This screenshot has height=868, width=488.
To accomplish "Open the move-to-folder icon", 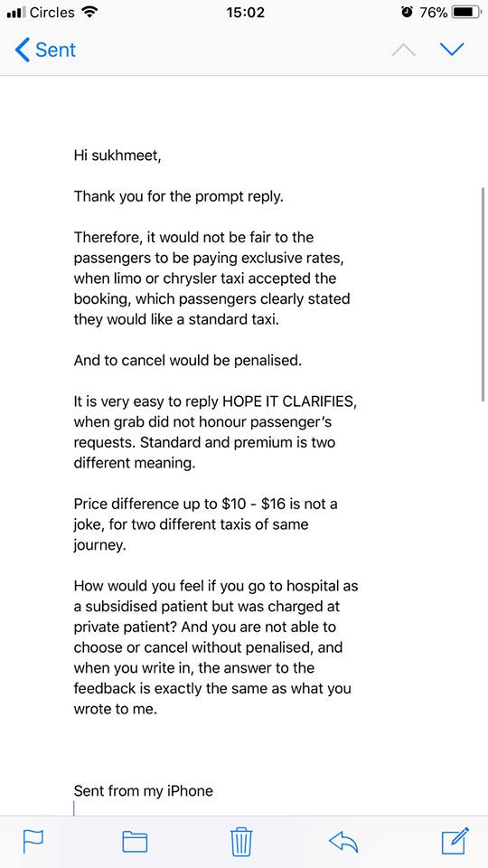I will [135, 842].
